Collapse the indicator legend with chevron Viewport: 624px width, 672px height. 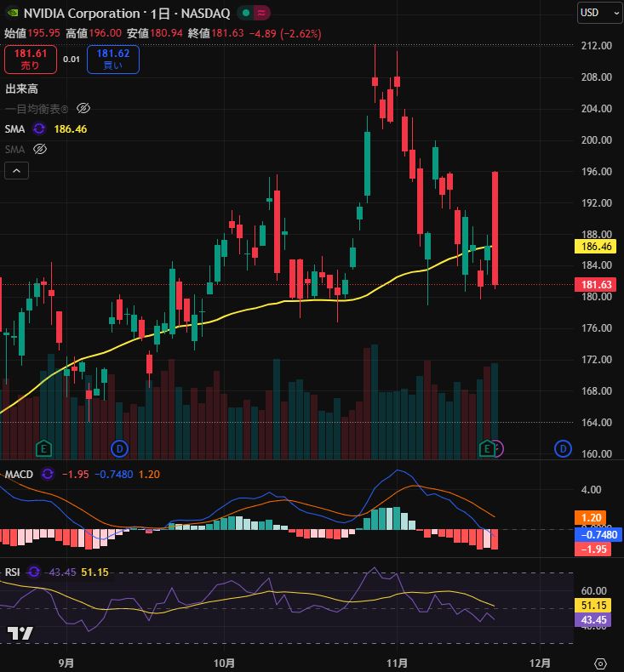[17, 170]
